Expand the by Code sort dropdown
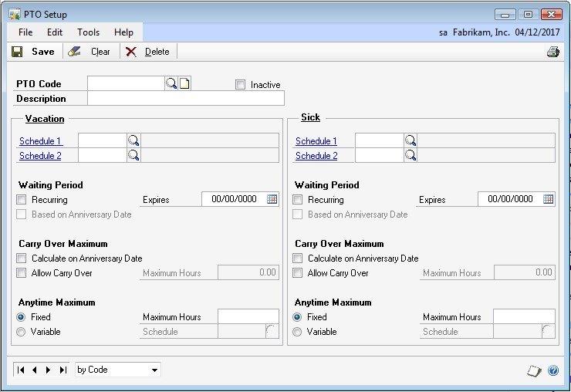571x392 pixels. 154,370
